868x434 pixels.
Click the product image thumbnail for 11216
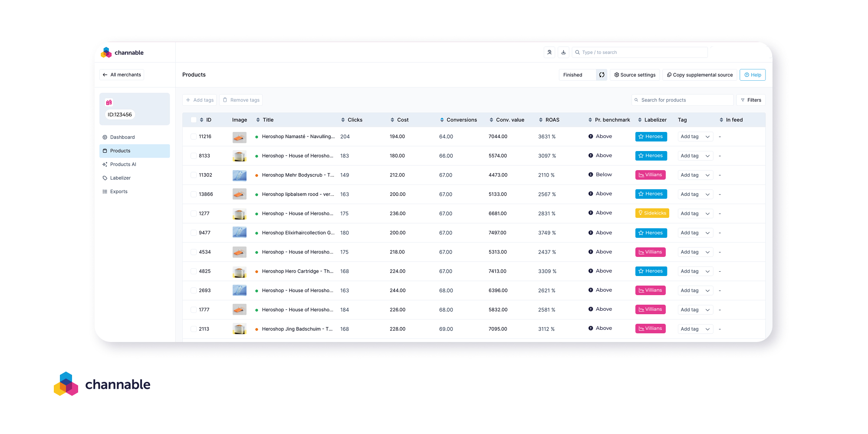tap(240, 137)
